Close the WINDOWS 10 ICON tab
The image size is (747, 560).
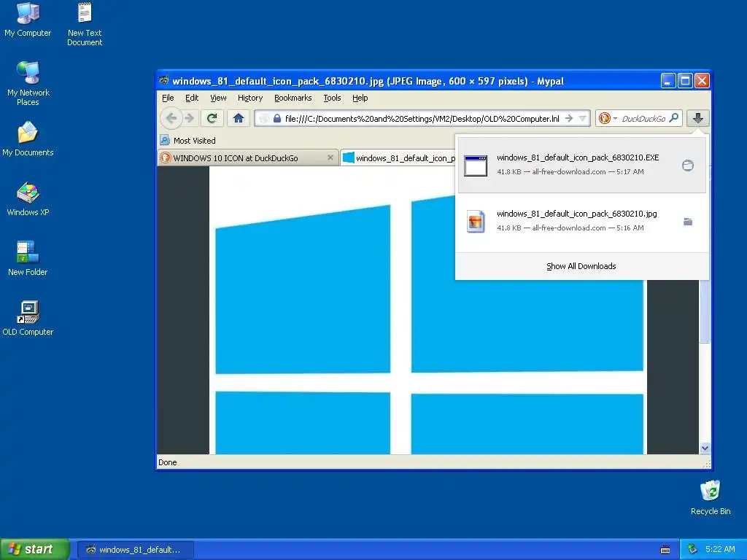coord(330,157)
